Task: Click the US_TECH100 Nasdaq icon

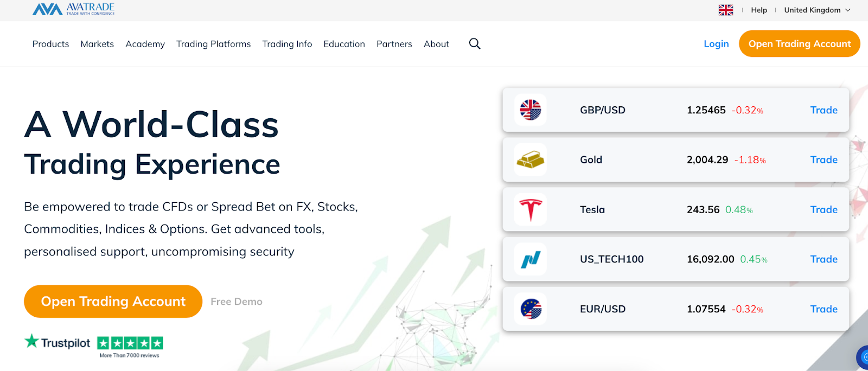Action: tap(531, 260)
